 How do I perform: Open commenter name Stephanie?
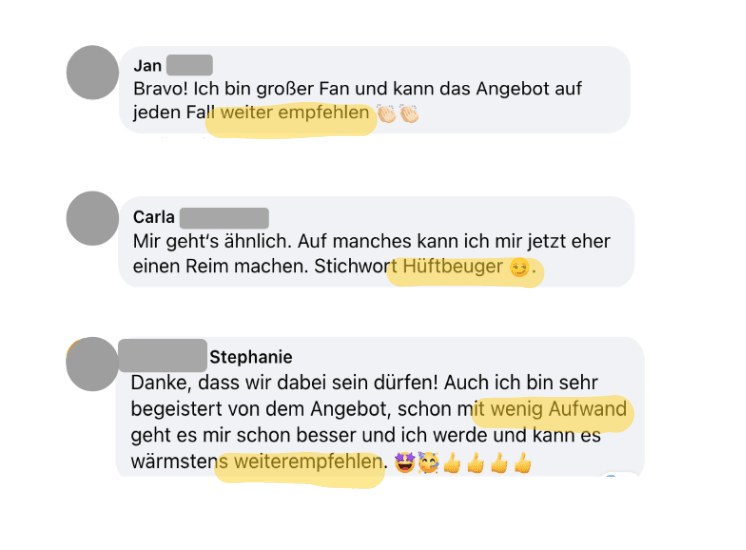click(x=251, y=357)
